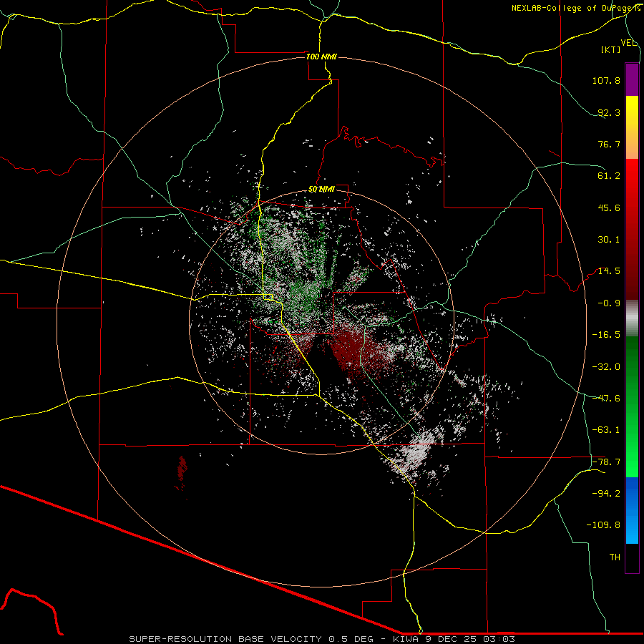Select the 92.3 value on the velocity scale

pyautogui.click(x=609, y=112)
